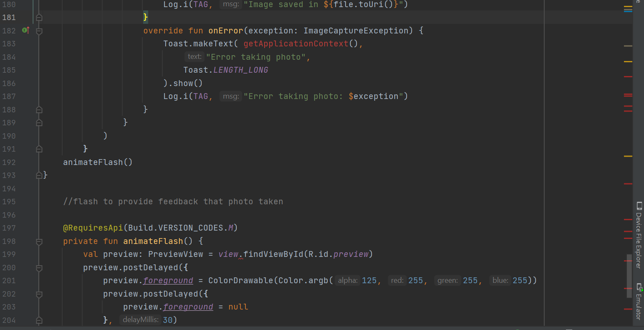This screenshot has width=644, height=330.
Task: Collapse the postDelayed block at line 200
Action: [x=39, y=268]
